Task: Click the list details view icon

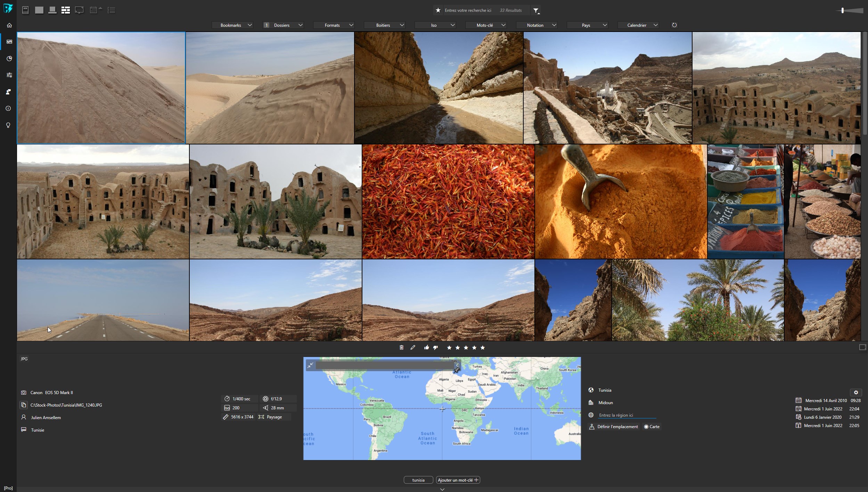Action: click(112, 10)
